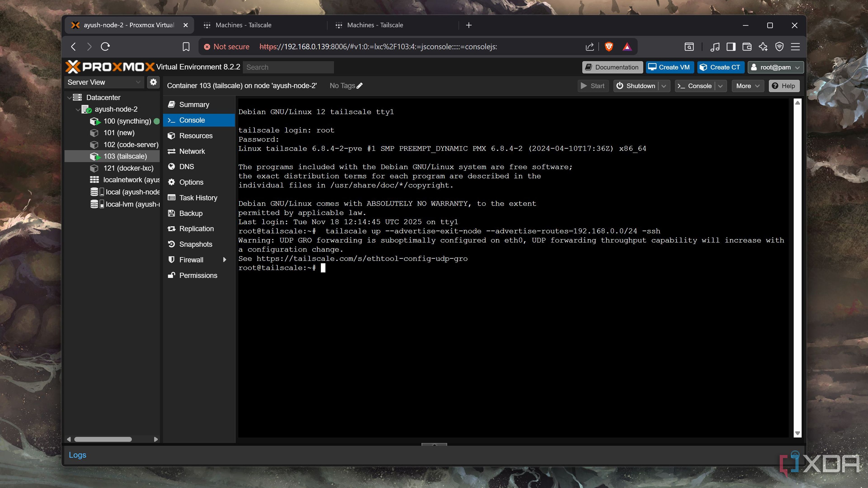Open the Snapshots section
Viewport: 868px width, 488px height.
point(199,244)
